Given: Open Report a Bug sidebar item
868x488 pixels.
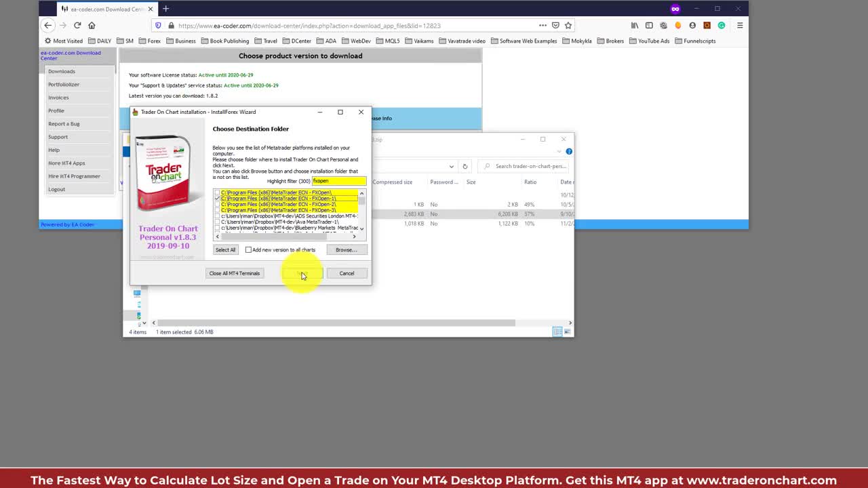Looking at the screenshot, I should tap(64, 124).
